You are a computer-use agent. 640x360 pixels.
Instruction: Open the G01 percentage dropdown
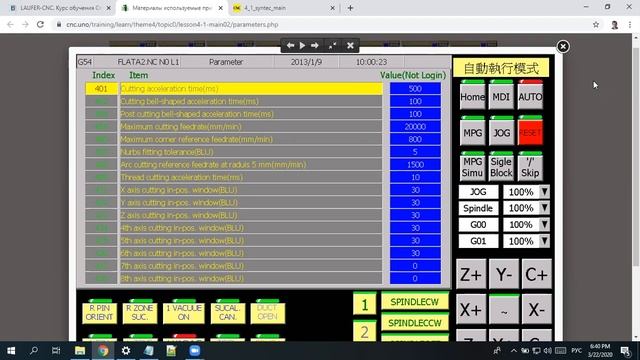544,241
